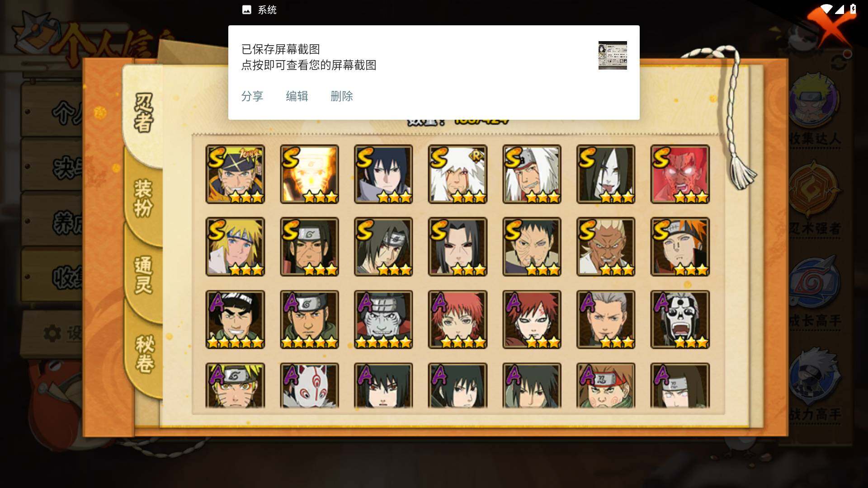Tap 删除 in the screenshot notification
This screenshot has width=868, height=488.
342,96
